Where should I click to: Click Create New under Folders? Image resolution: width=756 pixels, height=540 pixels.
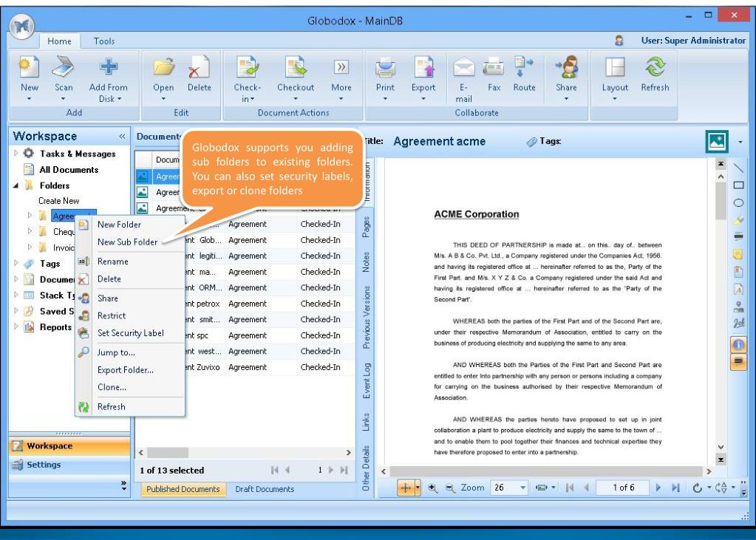point(59,201)
